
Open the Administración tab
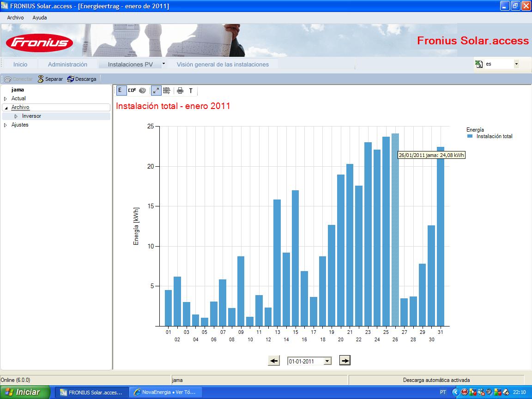(x=67, y=65)
